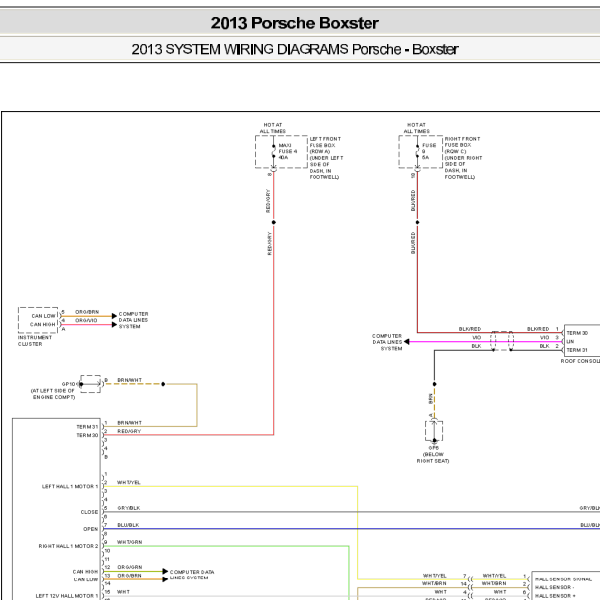Click 'CAN LOW' inside the instrument cluster box
The image size is (600, 600).
(43, 316)
